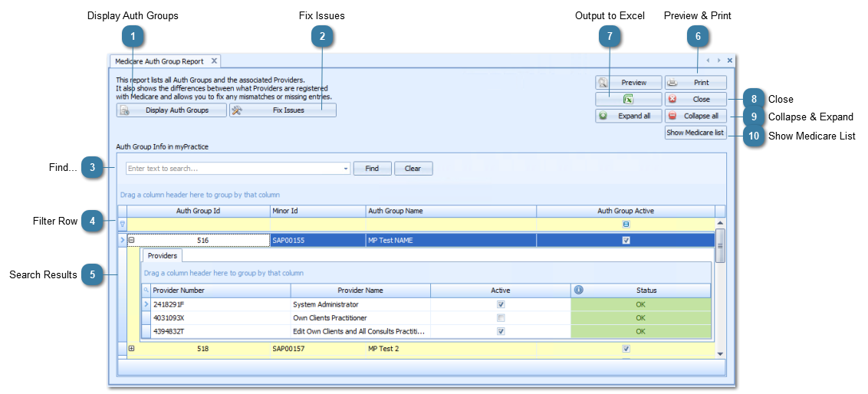This screenshot has height=394, width=868.
Task: Click the SAP00157 Minor Id cell
Action: tap(317, 349)
